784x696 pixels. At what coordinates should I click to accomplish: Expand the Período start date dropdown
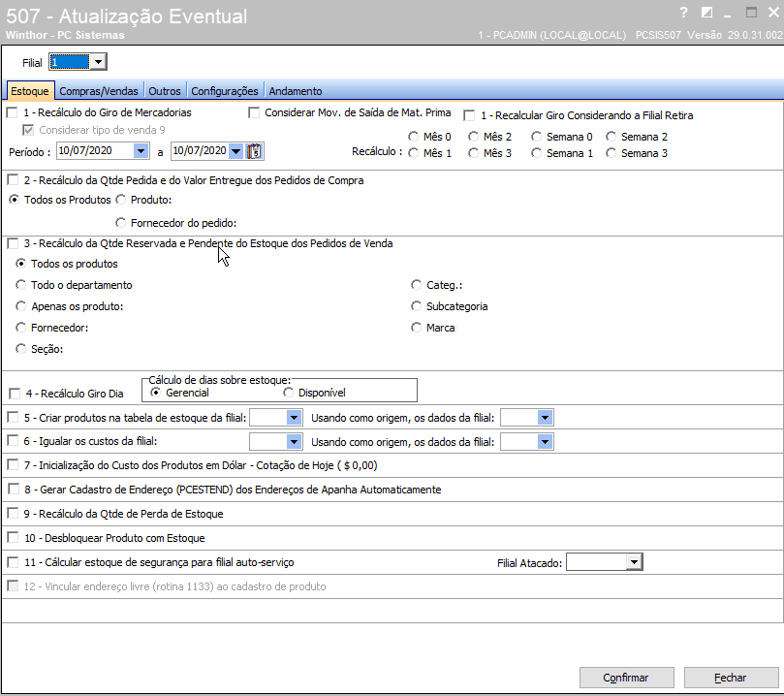coord(141,151)
